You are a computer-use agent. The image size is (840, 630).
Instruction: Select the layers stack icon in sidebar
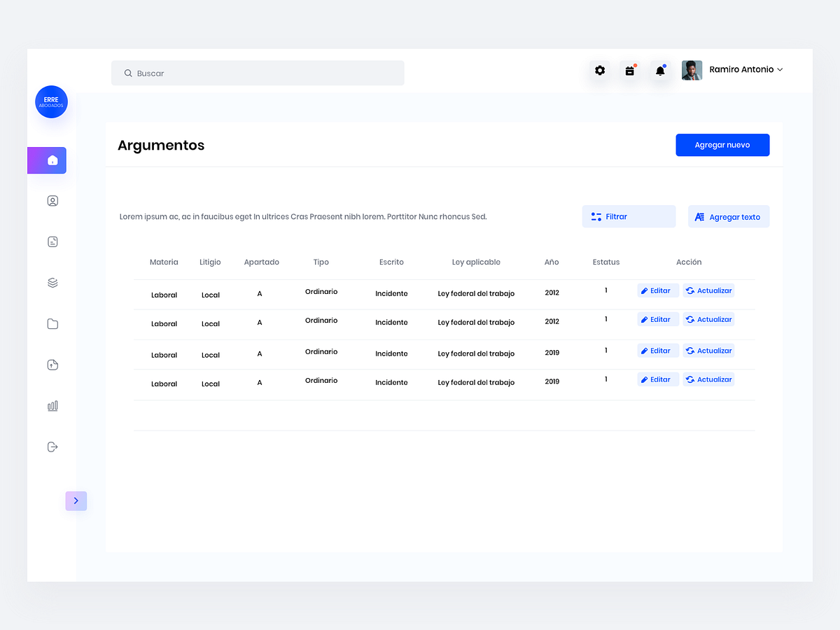(52, 282)
